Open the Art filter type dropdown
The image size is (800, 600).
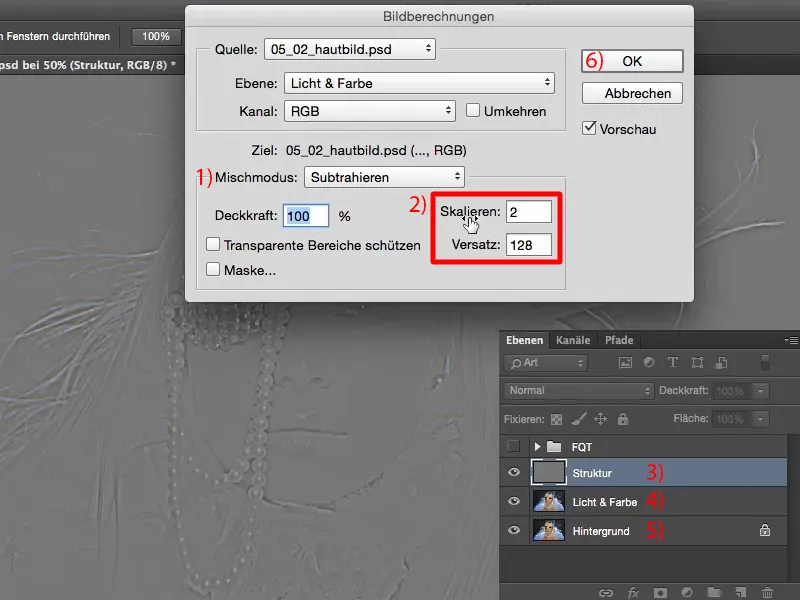point(546,363)
